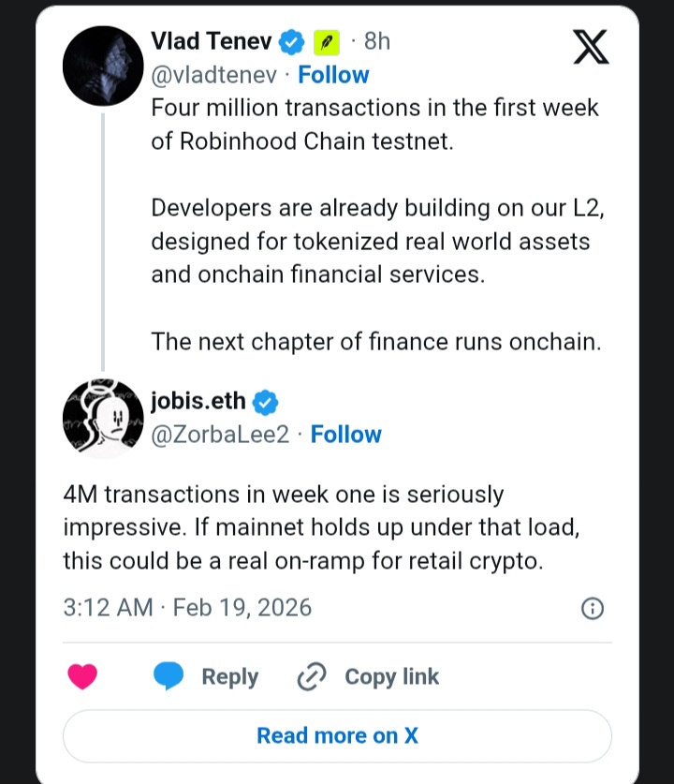
Task: Click Vlad Tenev's blue verified badge
Action: point(290,41)
